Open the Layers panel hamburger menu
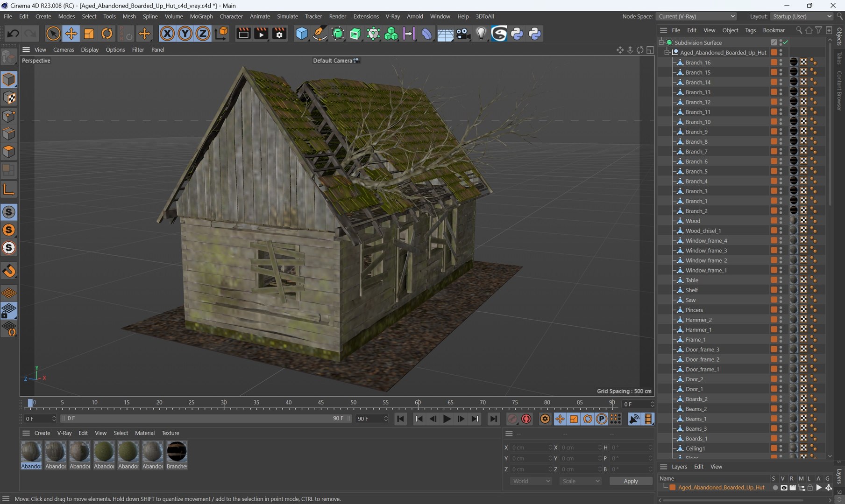Image resolution: width=845 pixels, height=504 pixels. point(663,467)
